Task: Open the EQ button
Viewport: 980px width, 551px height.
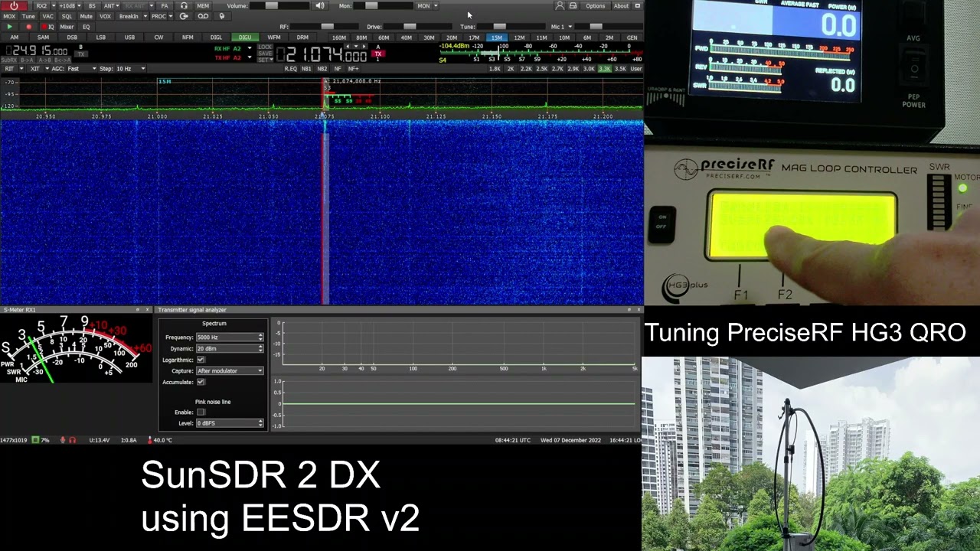Action: [x=86, y=27]
